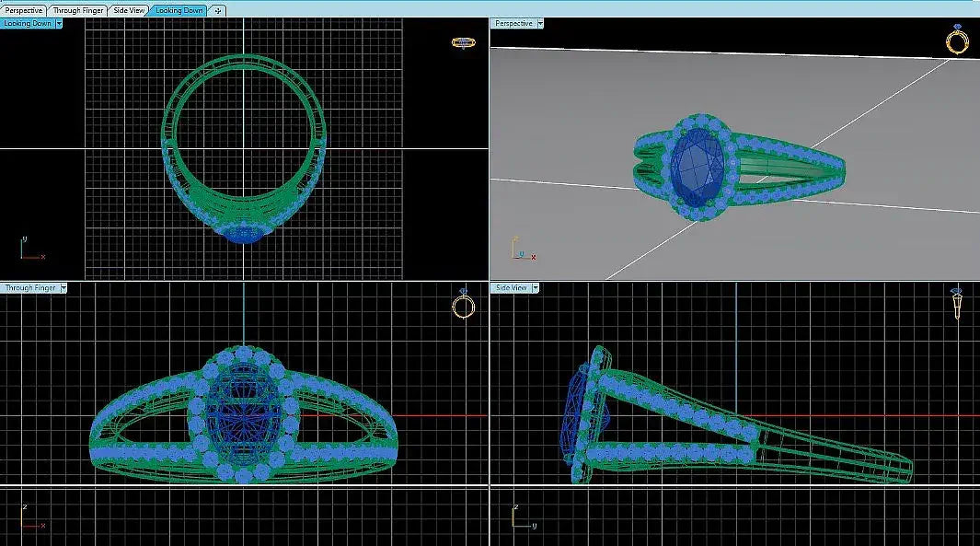Click the ring orientation icon in Looking Down viewport
980x546 pixels.
tap(463, 42)
